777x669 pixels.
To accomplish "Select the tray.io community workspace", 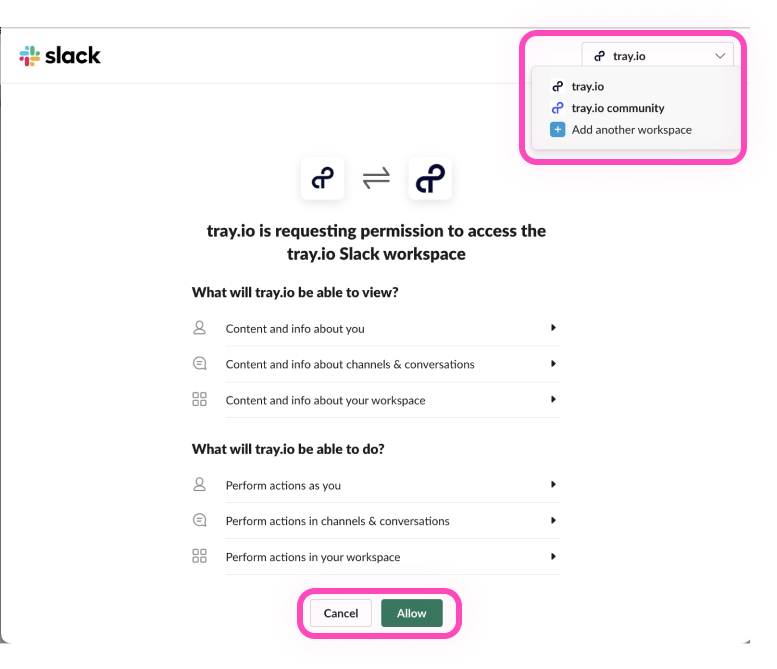I will coord(617,108).
